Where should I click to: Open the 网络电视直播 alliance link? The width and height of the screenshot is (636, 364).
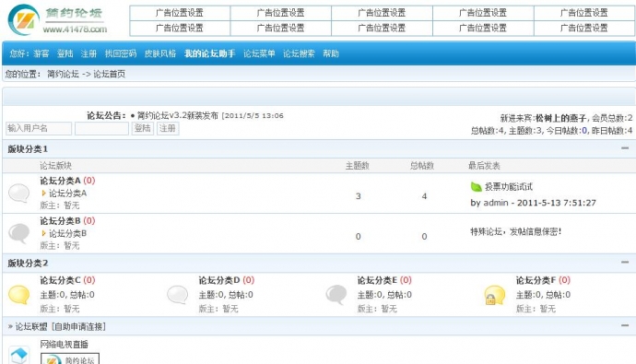[x=65, y=345]
